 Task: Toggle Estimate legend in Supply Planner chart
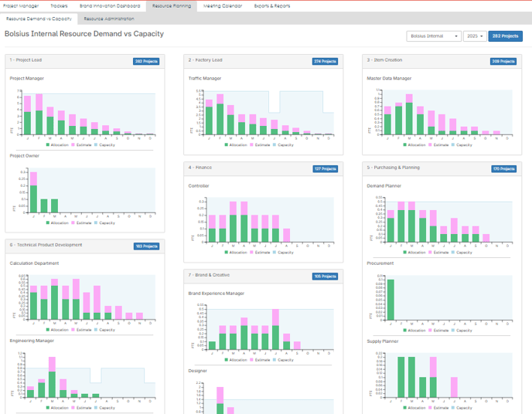coord(438,408)
